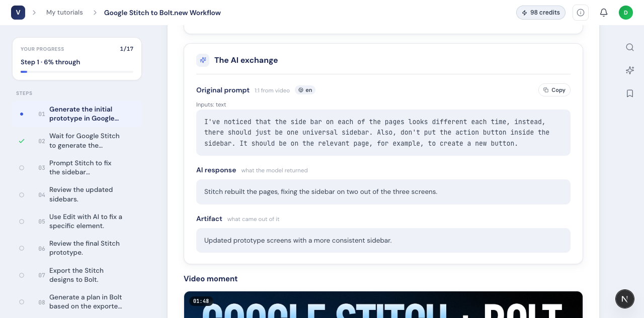
Task: Click the blue dot marker for step 01
Action: click(22, 114)
